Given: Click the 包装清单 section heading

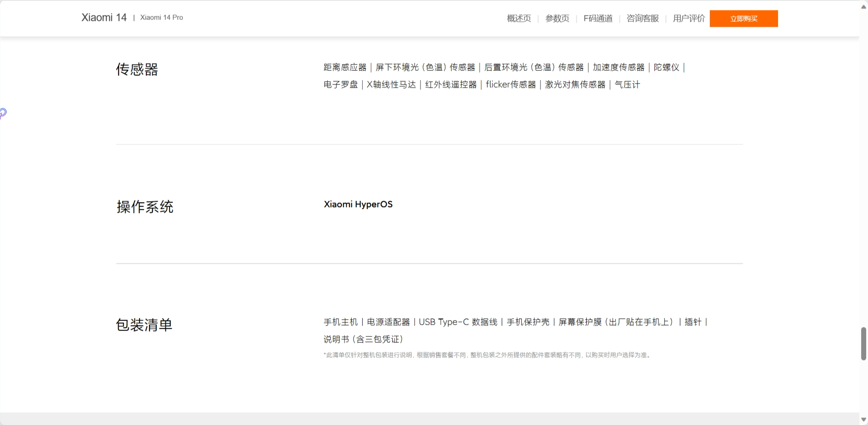Looking at the screenshot, I should click(x=144, y=325).
